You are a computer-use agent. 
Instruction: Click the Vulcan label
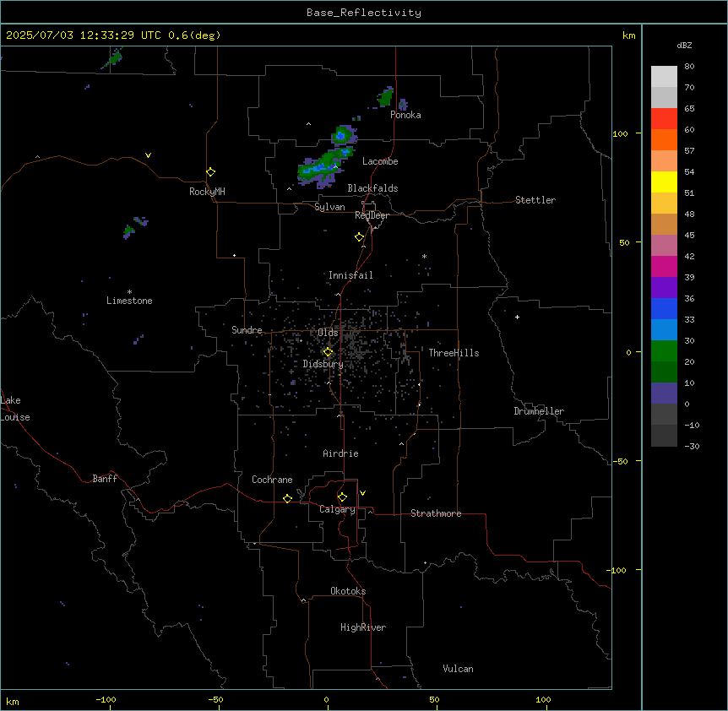click(459, 669)
